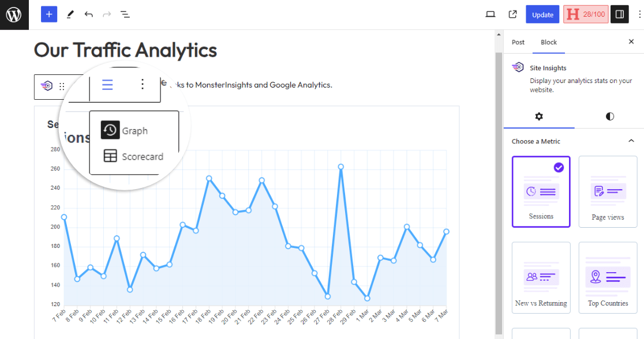Toggle the Settings sidebar panel icon
This screenshot has width=644, height=339.
point(620,14)
